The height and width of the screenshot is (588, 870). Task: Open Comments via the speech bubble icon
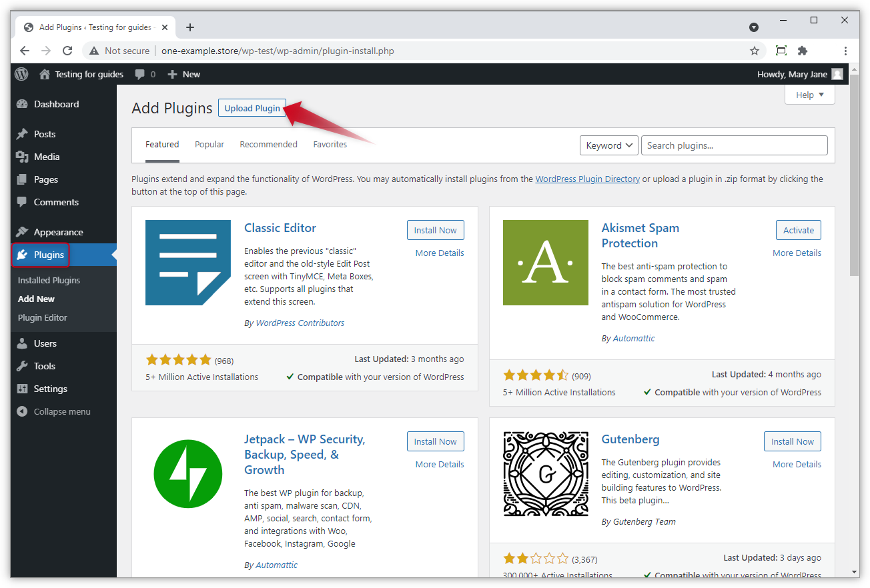coord(23,202)
